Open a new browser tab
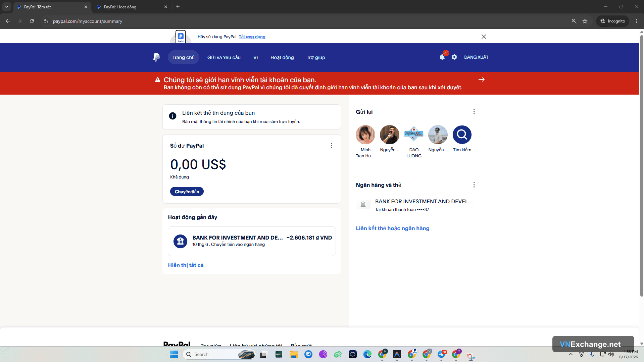The width and height of the screenshot is (644, 362). point(178,7)
